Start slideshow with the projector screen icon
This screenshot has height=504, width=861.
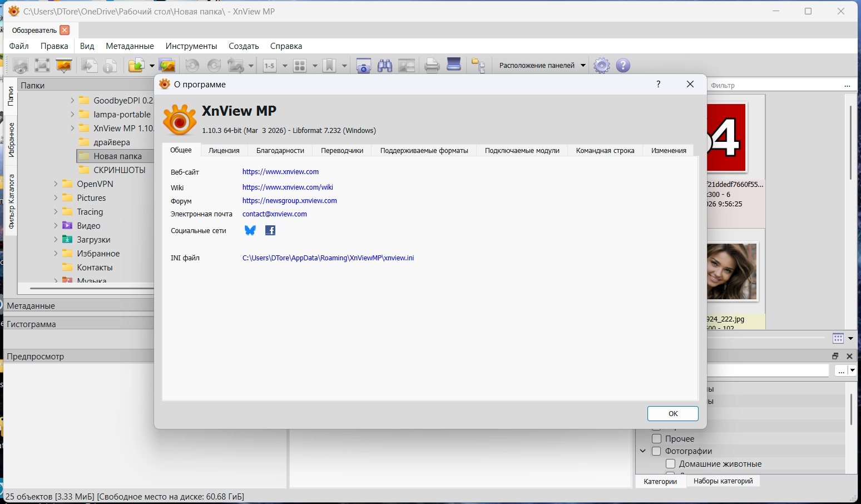[x=64, y=66]
